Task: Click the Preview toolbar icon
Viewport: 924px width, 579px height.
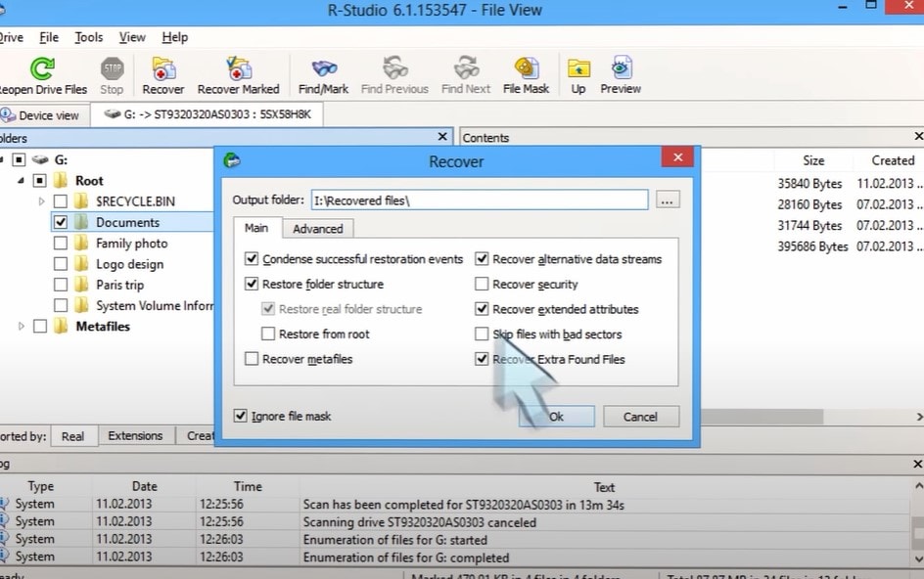Action: click(622, 67)
